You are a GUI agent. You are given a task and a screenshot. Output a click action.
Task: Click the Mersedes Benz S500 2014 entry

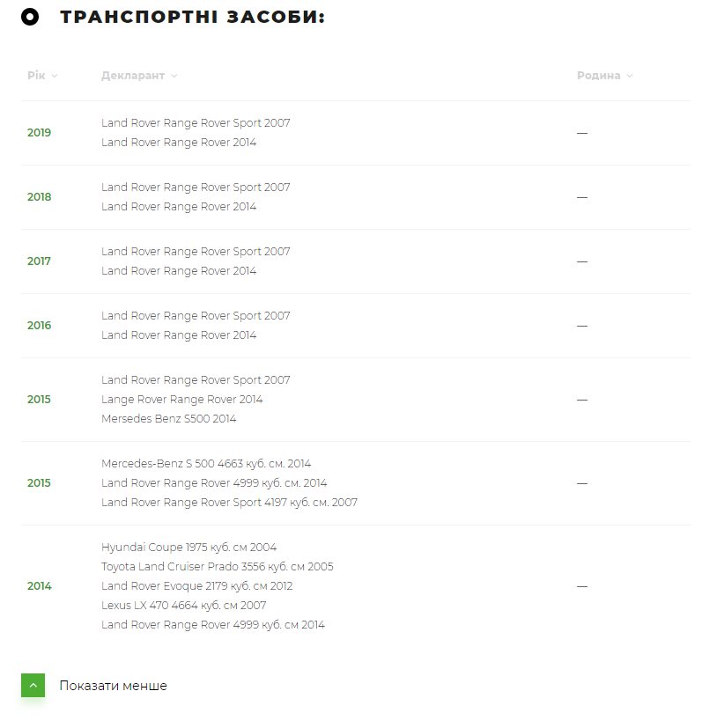point(168,419)
